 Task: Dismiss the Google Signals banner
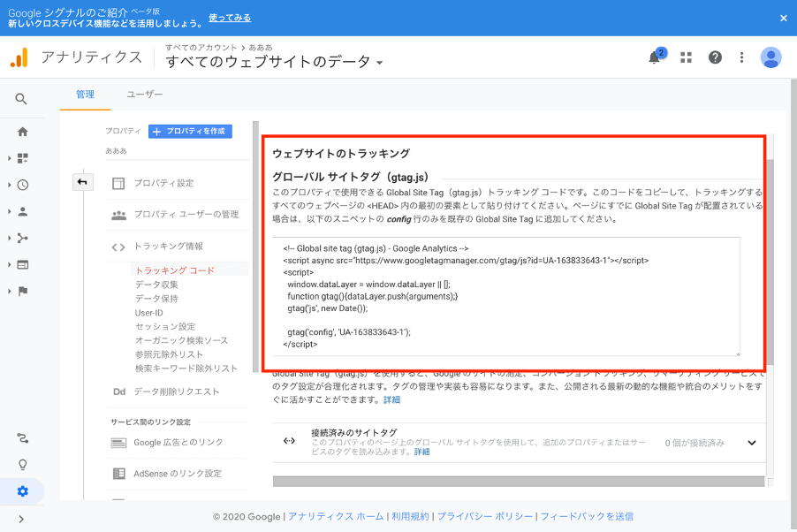click(783, 18)
